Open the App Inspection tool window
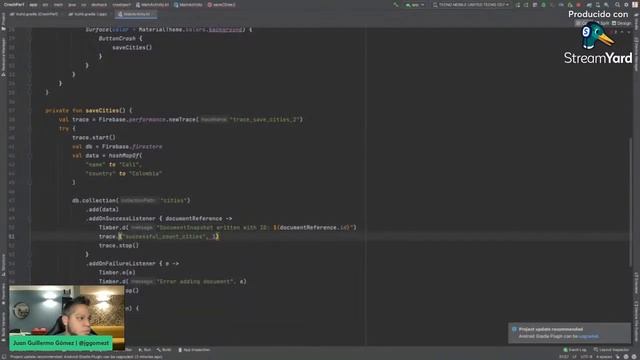Image resolution: width=640 pixels, height=360 pixels. coord(194,350)
